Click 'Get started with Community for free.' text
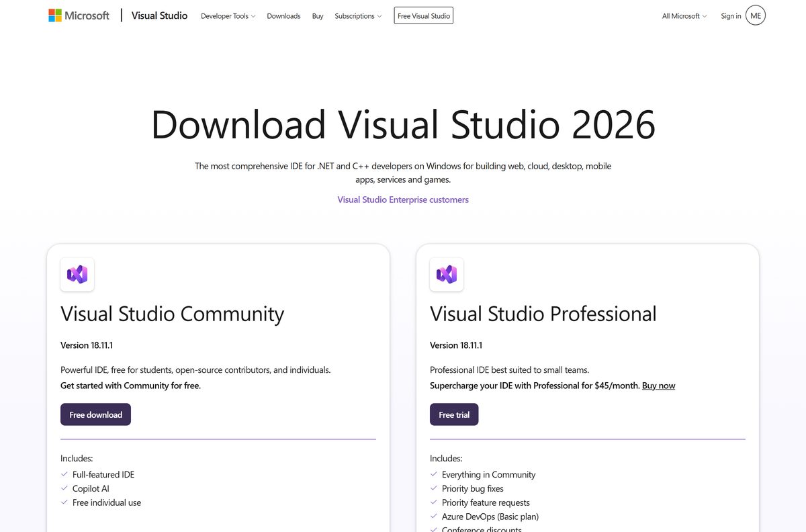The width and height of the screenshot is (806, 532). coord(130,386)
